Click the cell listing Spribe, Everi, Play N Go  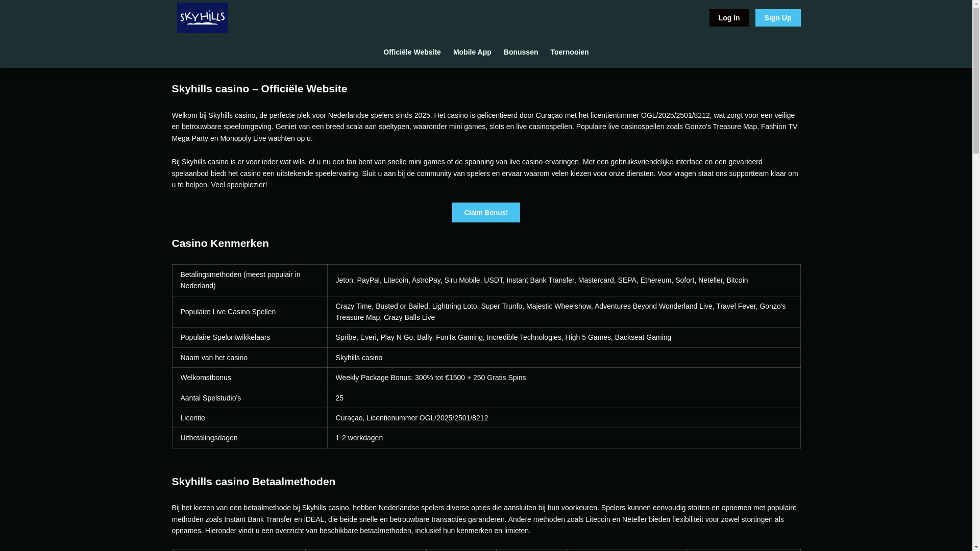pos(563,337)
